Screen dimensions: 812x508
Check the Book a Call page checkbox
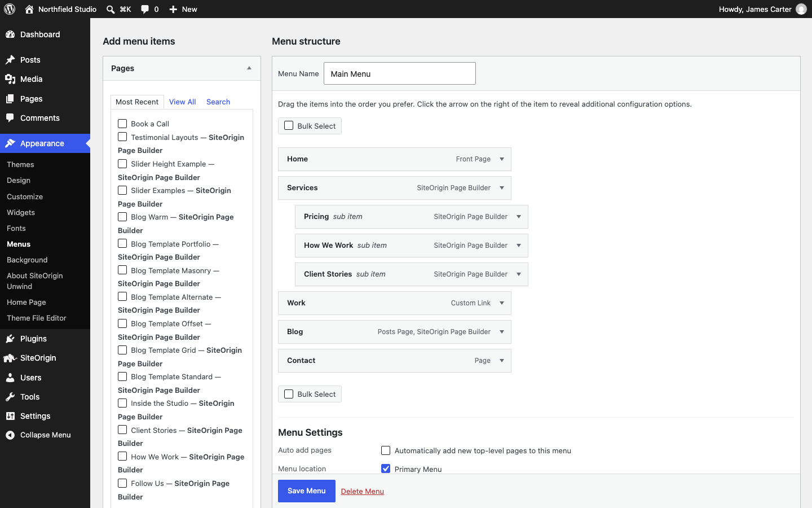122,123
